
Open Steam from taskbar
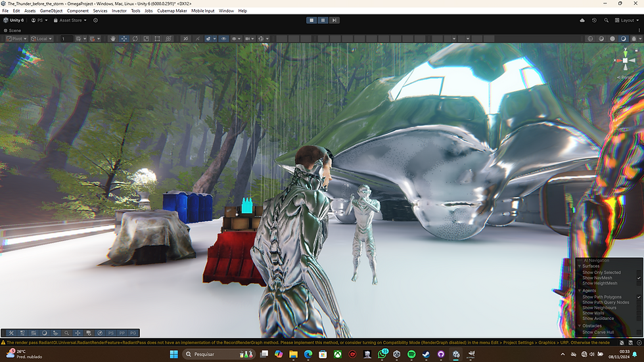426,354
